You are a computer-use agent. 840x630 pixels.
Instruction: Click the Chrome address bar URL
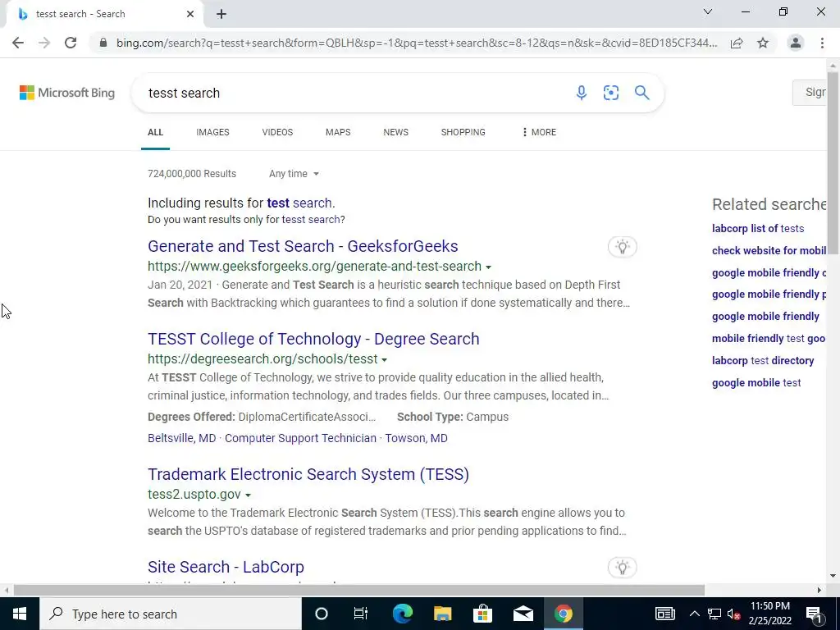[416, 43]
